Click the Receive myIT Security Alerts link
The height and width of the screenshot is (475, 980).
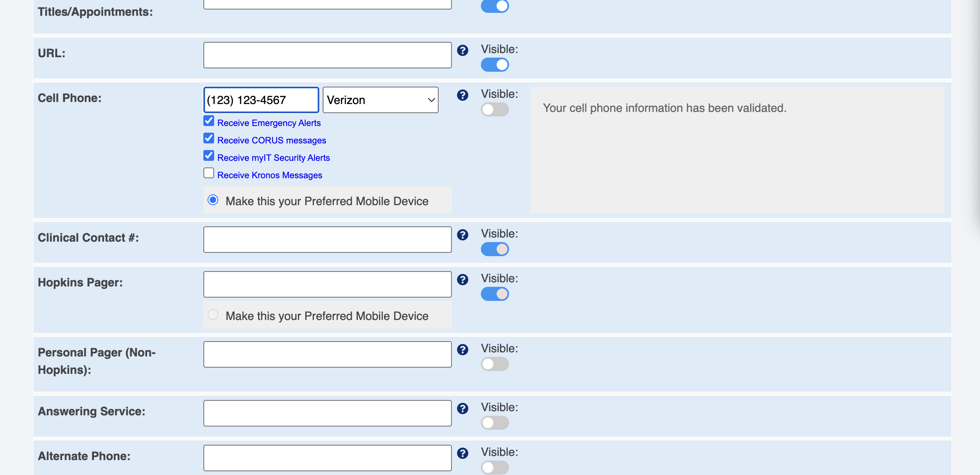point(273,158)
